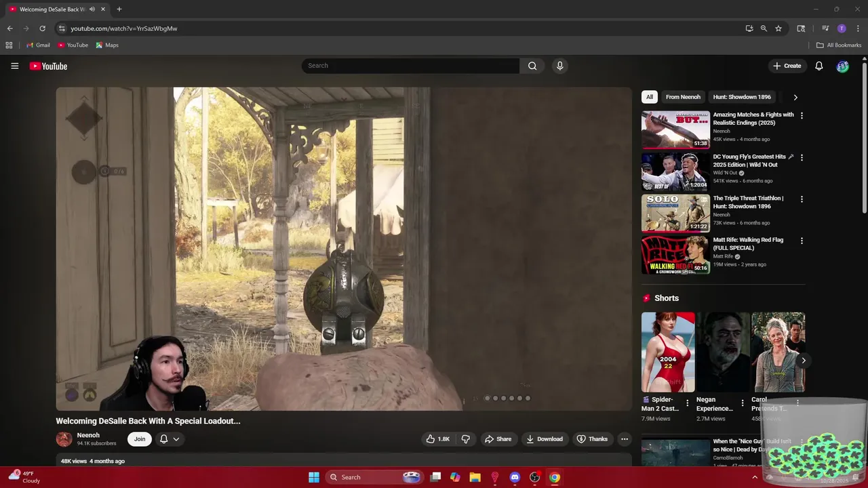868x488 pixels.
Task: Open search companion icon in Chrome toolbar
Action: [801, 28]
